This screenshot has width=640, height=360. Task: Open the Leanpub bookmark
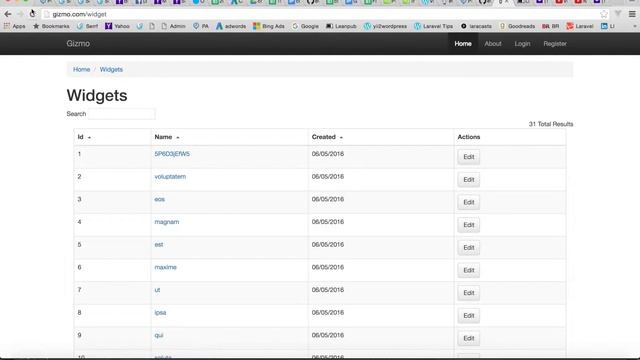[x=341, y=26]
